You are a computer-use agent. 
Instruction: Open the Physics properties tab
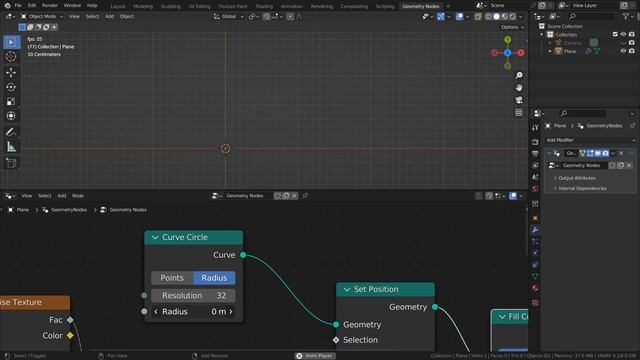(x=535, y=253)
